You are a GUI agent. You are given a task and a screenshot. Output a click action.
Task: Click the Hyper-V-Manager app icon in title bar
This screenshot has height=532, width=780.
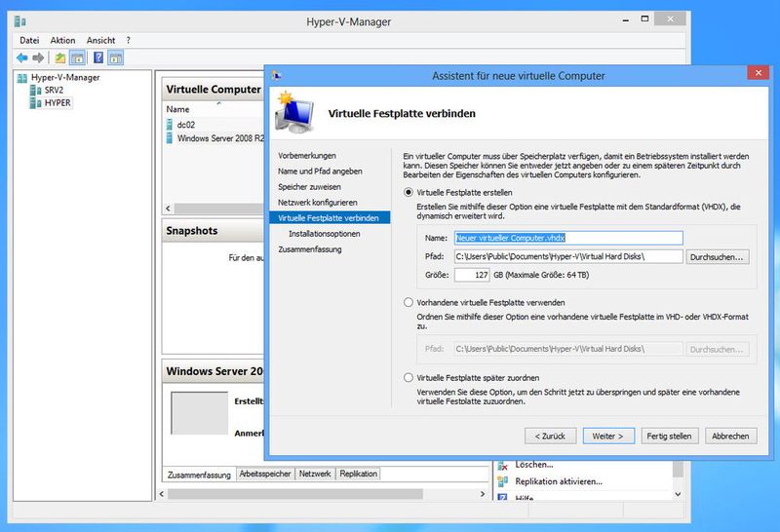pyautogui.click(x=19, y=21)
